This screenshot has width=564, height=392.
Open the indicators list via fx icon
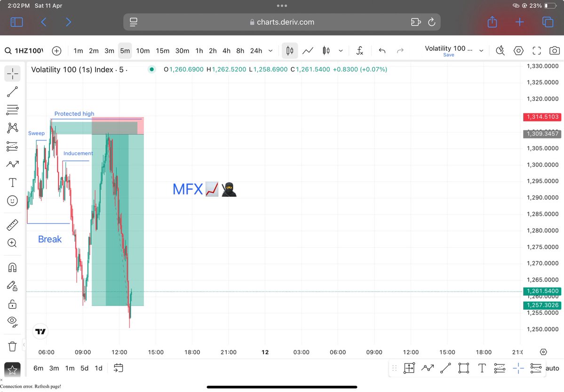pos(360,51)
